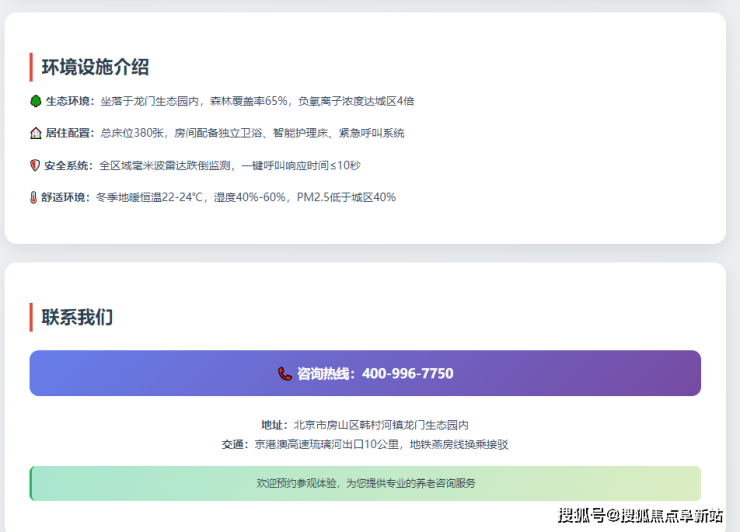Click the red phone icon before 咨询热线
740x532 pixels.
coord(285,373)
